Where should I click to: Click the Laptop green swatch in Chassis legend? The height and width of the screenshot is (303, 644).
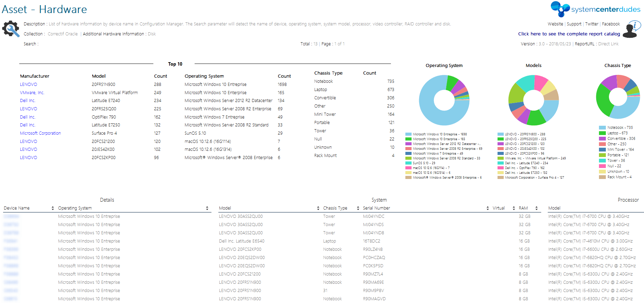tap(602, 133)
